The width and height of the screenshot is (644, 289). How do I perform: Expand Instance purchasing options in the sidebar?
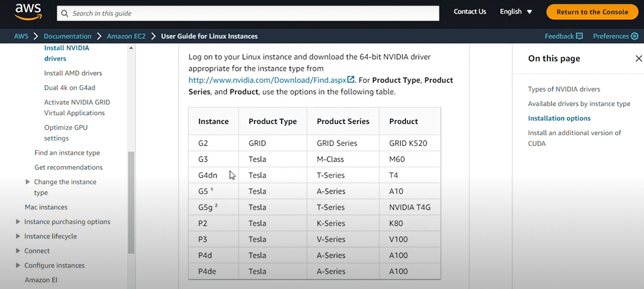[18, 222]
